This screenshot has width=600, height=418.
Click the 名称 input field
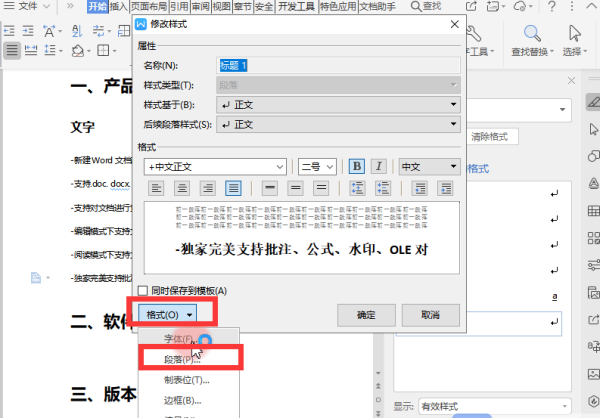tap(338, 65)
